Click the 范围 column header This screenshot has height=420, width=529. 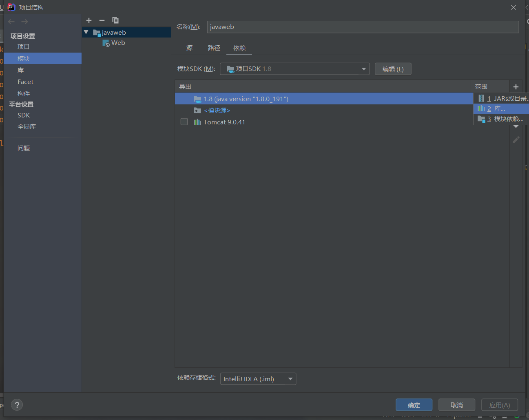point(481,87)
